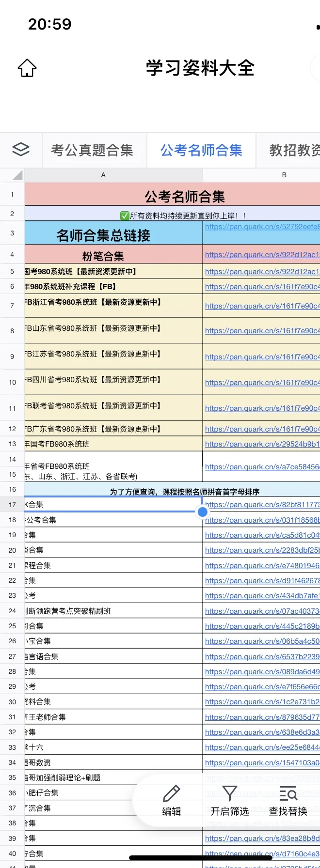Select row 24 header
The width and height of the screenshot is (320, 868).
coord(12,611)
